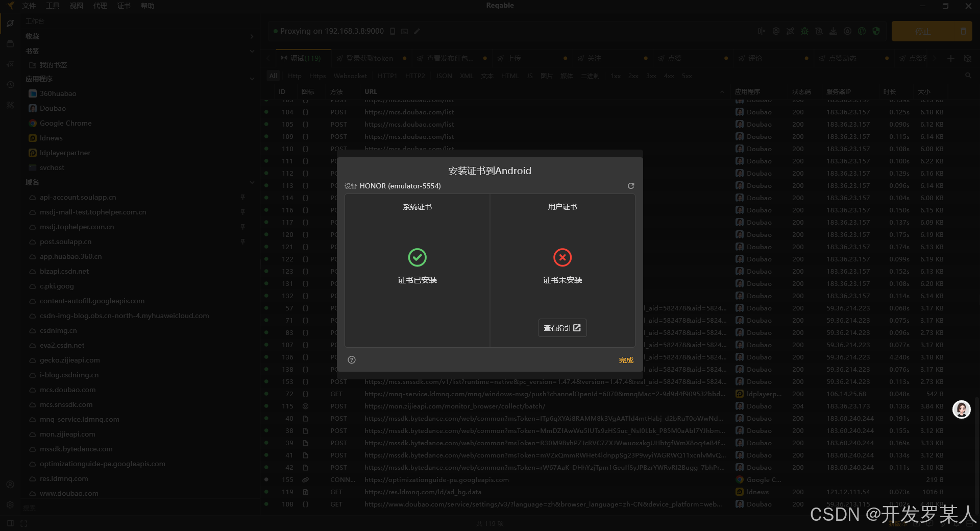Image resolution: width=980 pixels, height=531 pixels.
Task: Toggle the rewrite pen icon in toolbar
Action: click(x=790, y=31)
